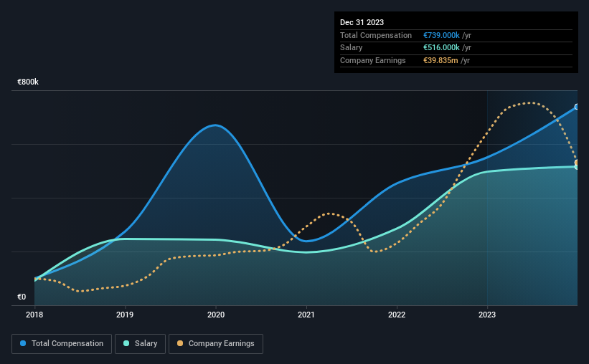Click the Dec 31 2023 tooltip date
The width and height of the screenshot is (589, 364).
(362, 22)
